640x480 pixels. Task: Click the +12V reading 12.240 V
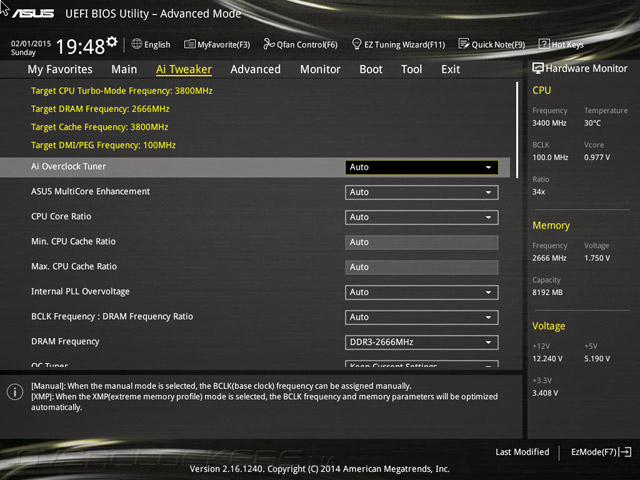tap(547, 358)
